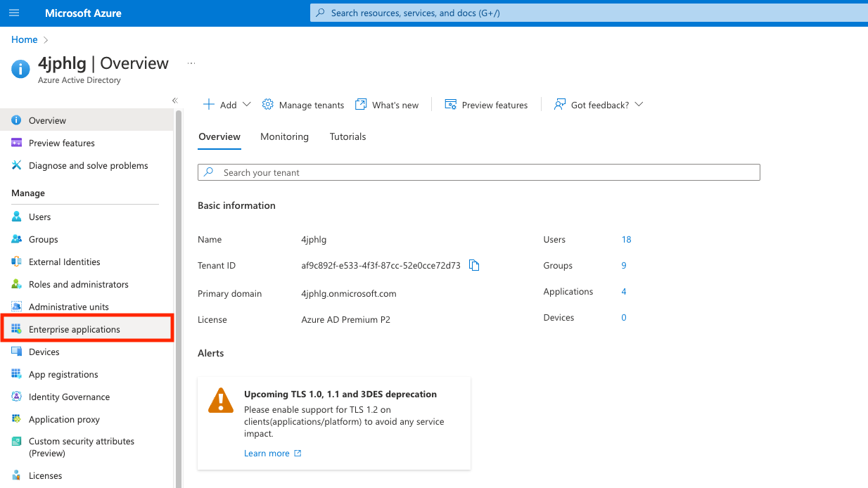This screenshot has width=868, height=488.
Task: Click the Administrative units icon
Action: [x=16, y=307]
